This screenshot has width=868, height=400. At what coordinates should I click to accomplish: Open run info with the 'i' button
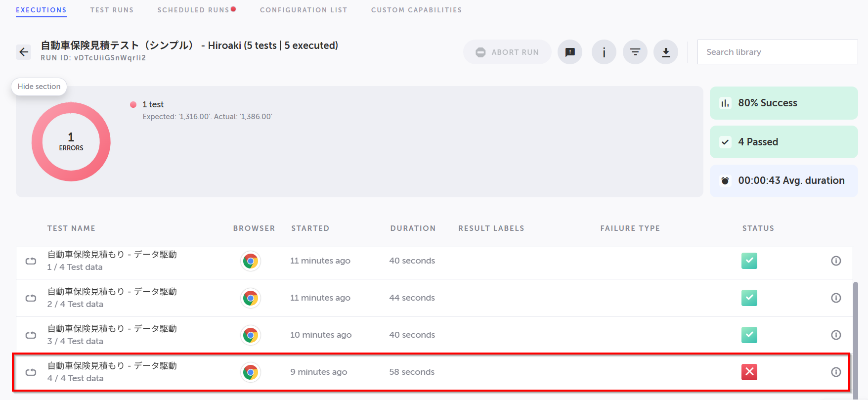point(604,52)
